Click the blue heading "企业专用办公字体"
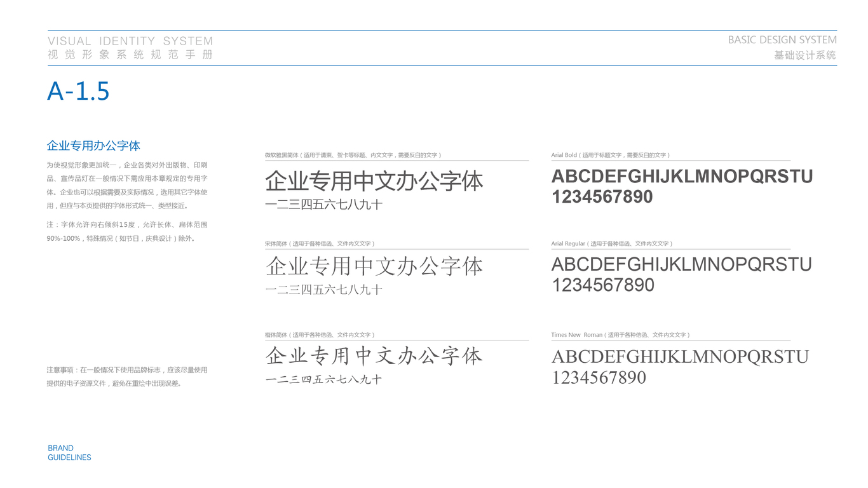The width and height of the screenshot is (868, 488). (x=93, y=146)
